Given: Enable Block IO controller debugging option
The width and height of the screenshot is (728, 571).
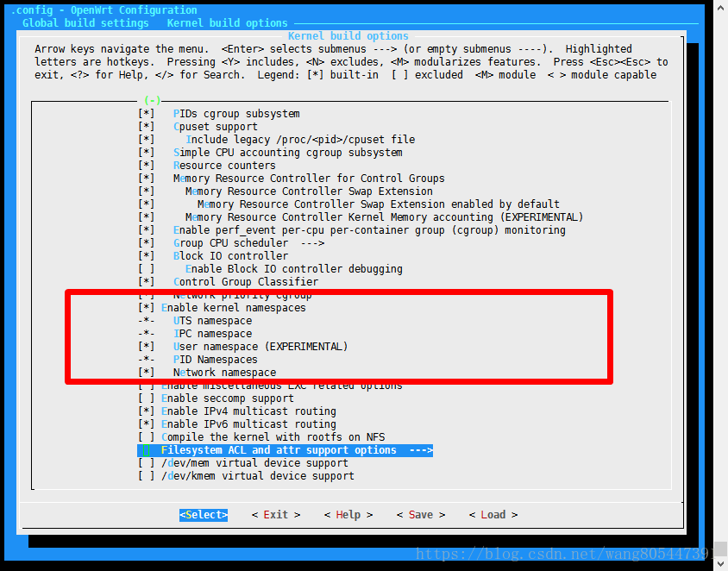Looking at the screenshot, I should (x=147, y=269).
